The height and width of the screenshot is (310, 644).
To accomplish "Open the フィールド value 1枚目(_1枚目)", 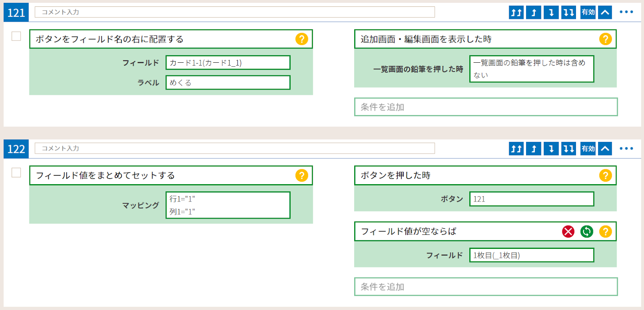I will tap(532, 255).
